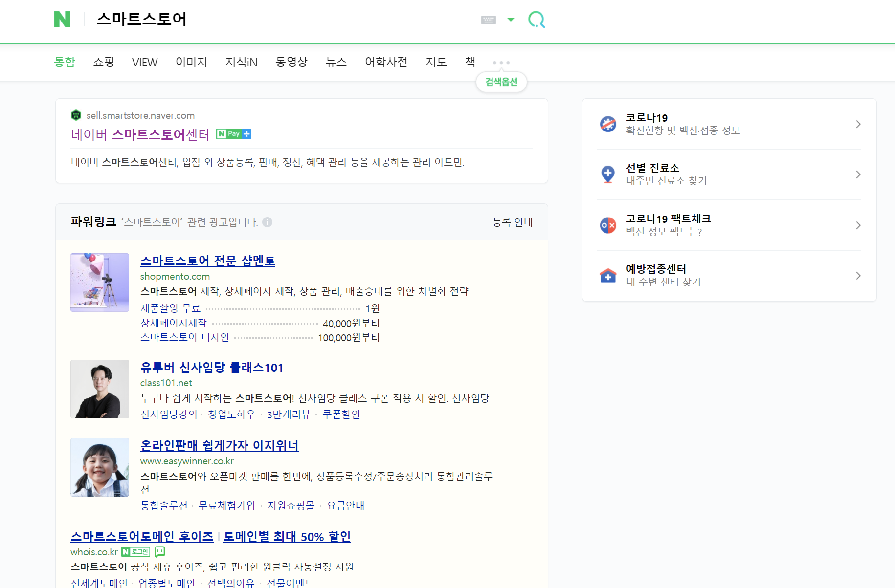Expand the 코로나19 팩트체크 row chevron
Viewport: 895px width, 588px height.
858,225
